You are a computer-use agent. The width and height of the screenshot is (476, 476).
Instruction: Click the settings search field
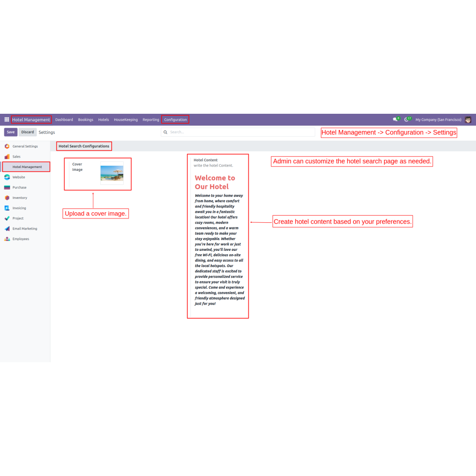pos(238,132)
